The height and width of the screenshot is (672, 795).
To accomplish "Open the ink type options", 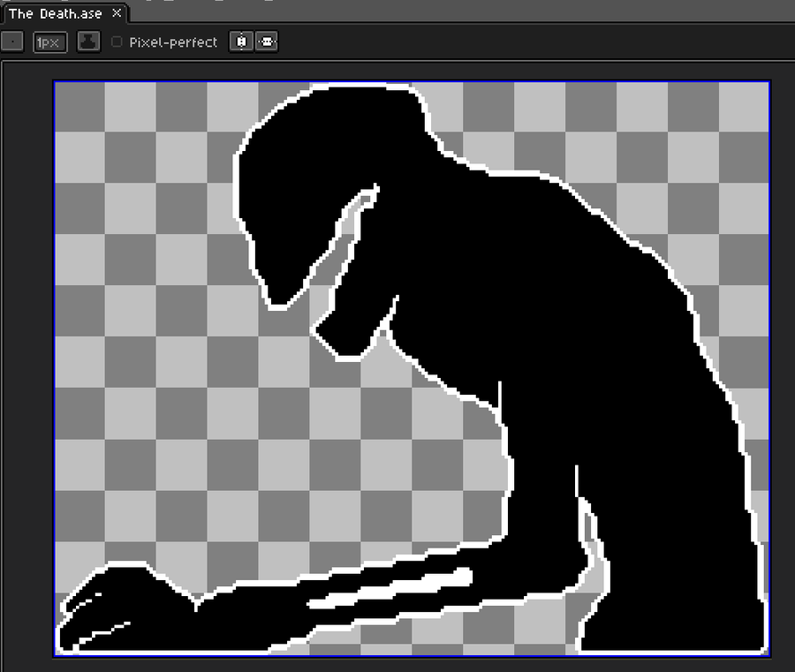I will pyautogui.click(x=88, y=42).
